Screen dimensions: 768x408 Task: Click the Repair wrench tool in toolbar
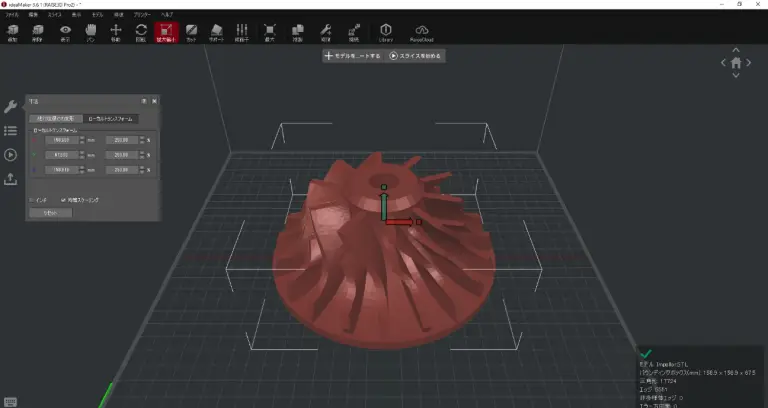[325, 34]
